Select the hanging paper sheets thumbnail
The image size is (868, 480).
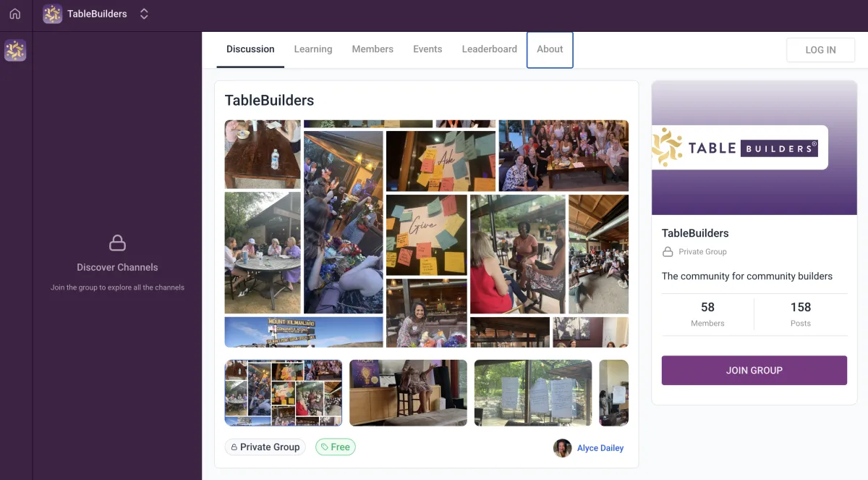click(x=533, y=392)
